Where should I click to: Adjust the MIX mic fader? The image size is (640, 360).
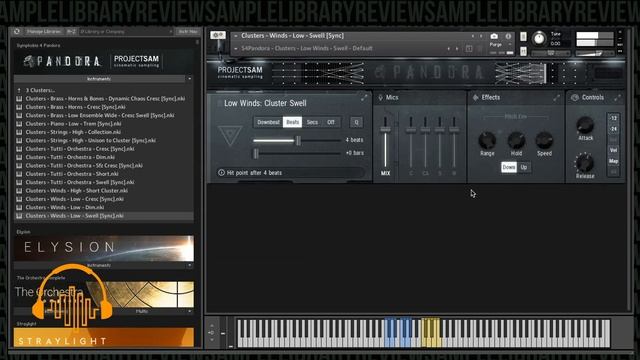(x=385, y=130)
